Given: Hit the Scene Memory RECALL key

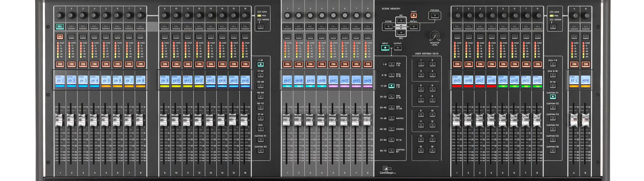Looking at the screenshot, I should pyautogui.click(x=414, y=26).
